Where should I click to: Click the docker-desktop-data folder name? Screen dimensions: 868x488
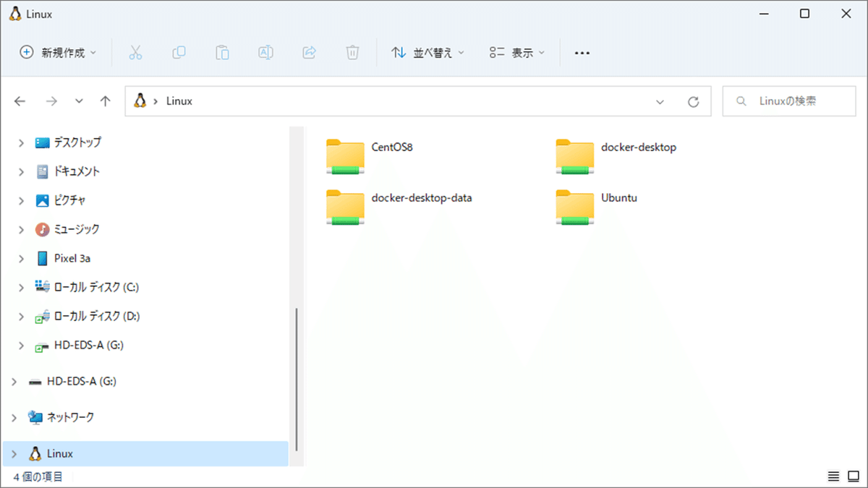pos(422,197)
